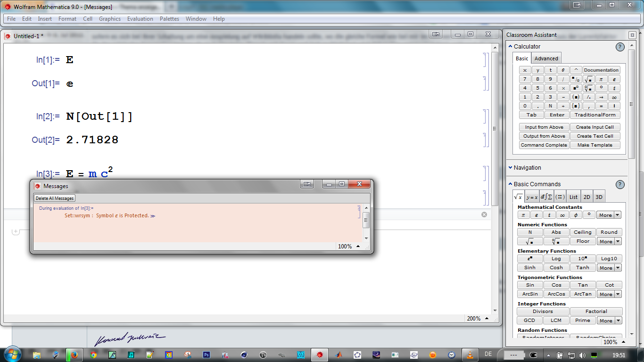Open Photoshop from the taskbar

pyautogui.click(x=206, y=355)
